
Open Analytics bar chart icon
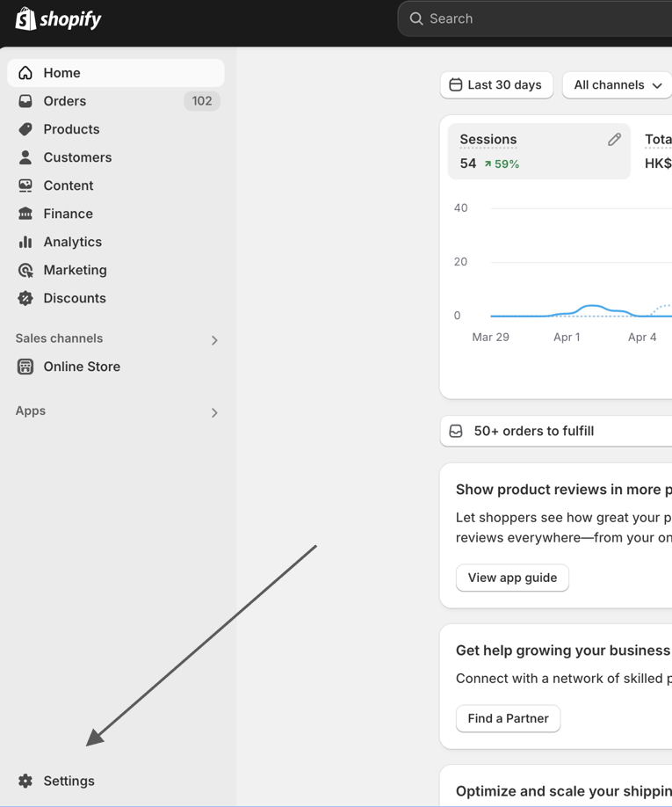(25, 242)
